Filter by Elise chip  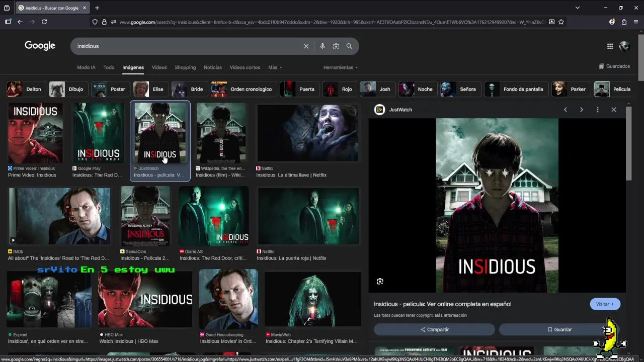coord(150,89)
